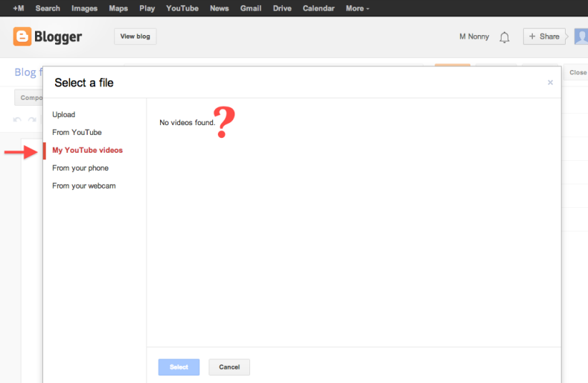Open Maps in the Google bar
Viewport: 588px width, 383px height.
118,8
